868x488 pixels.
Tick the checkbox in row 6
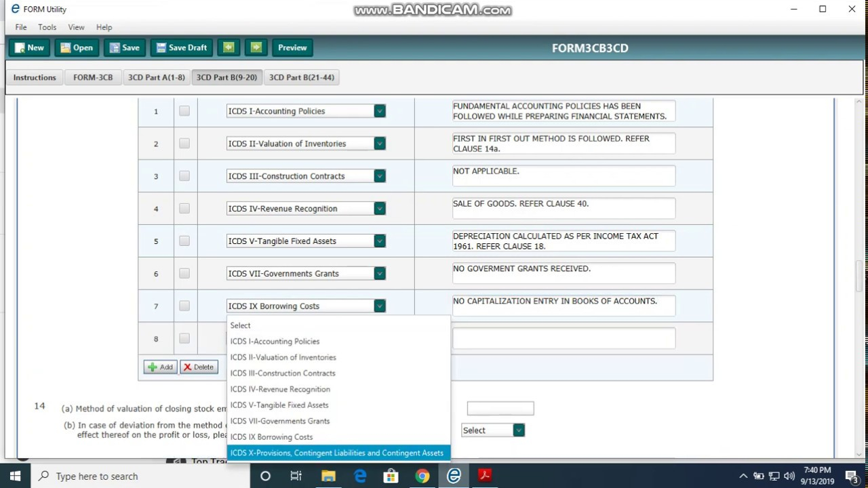tap(184, 274)
